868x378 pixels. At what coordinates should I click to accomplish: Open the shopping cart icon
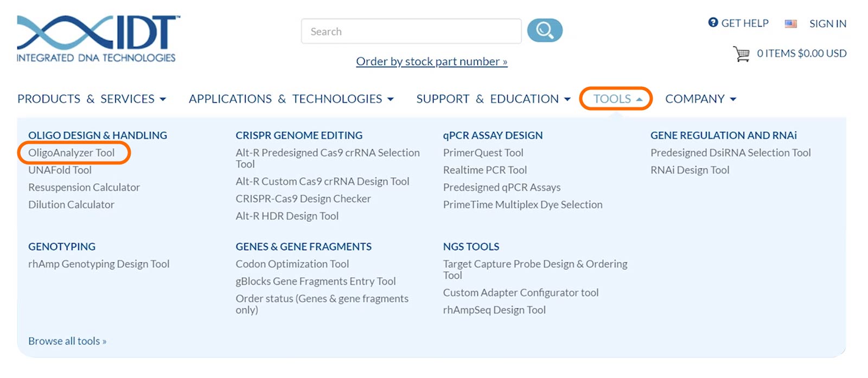point(742,54)
